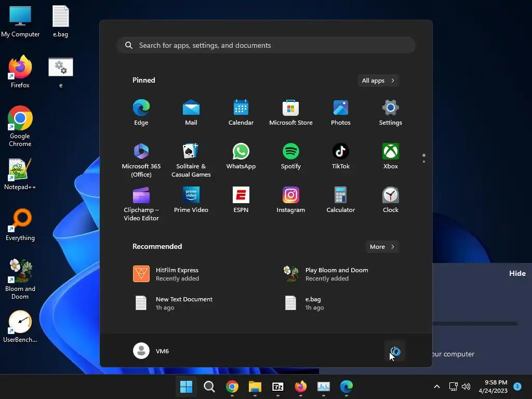Click the Start menu search box
This screenshot has height=399, width=532.
click(x=266, y=45)
